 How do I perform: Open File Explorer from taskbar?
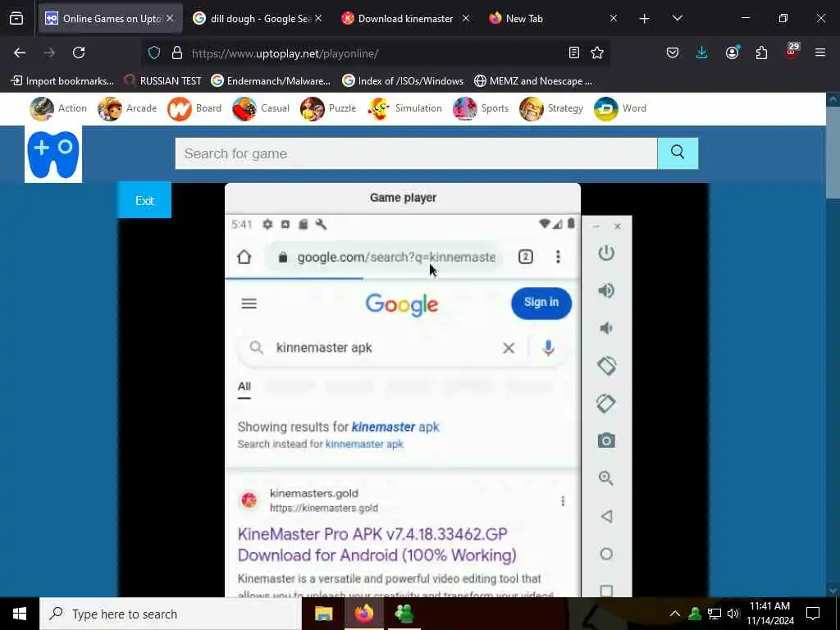(323, 614)
